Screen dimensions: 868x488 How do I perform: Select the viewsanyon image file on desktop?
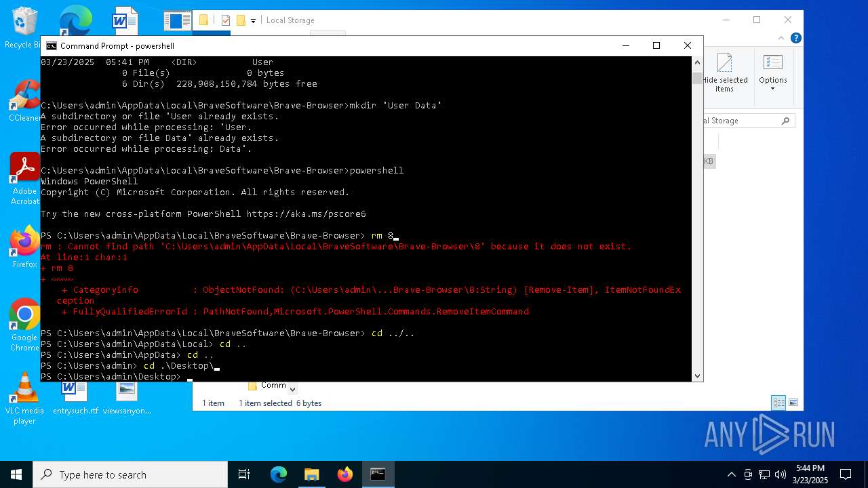127,399
